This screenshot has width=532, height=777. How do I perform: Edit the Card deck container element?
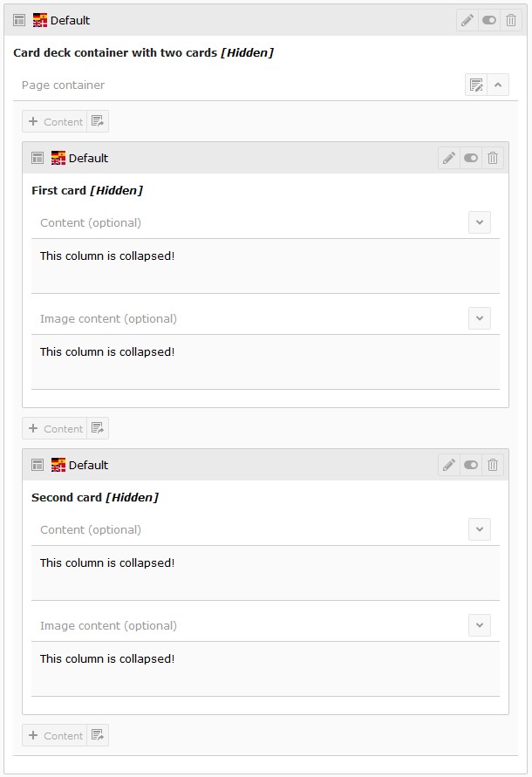click(467, 20)
